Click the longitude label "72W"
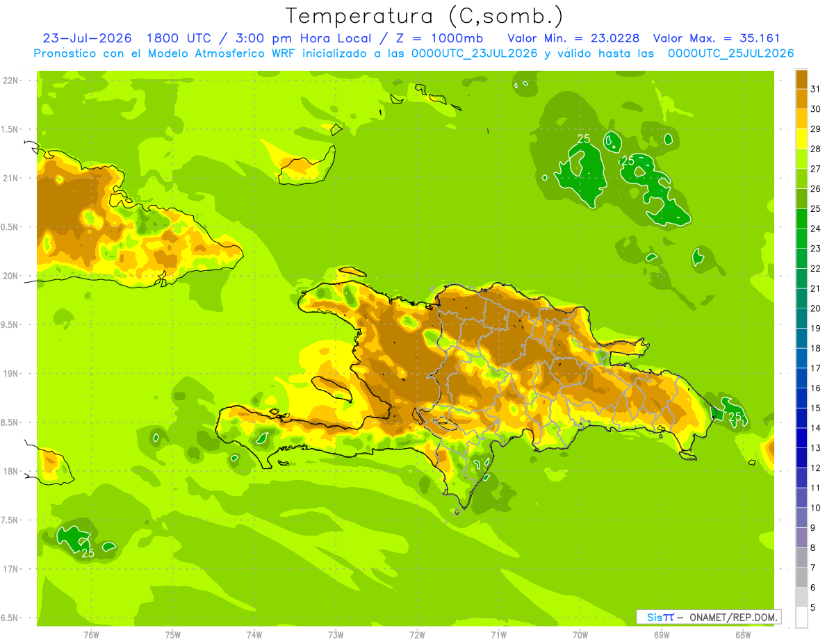 tap(418, 635)
